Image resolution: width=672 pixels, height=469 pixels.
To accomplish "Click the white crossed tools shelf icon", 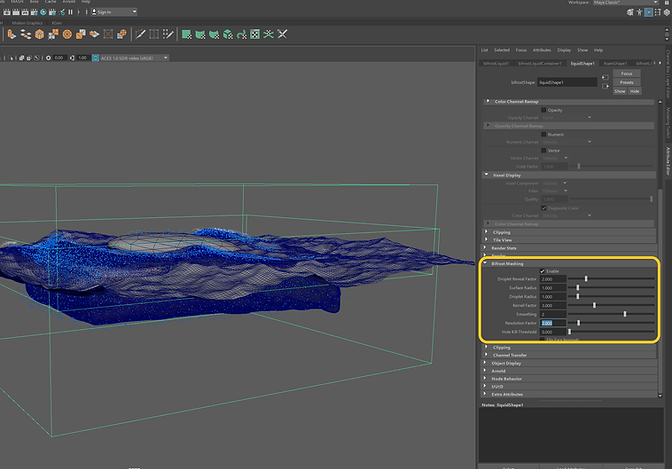I will pyautogui.click(x=282, y=34).
